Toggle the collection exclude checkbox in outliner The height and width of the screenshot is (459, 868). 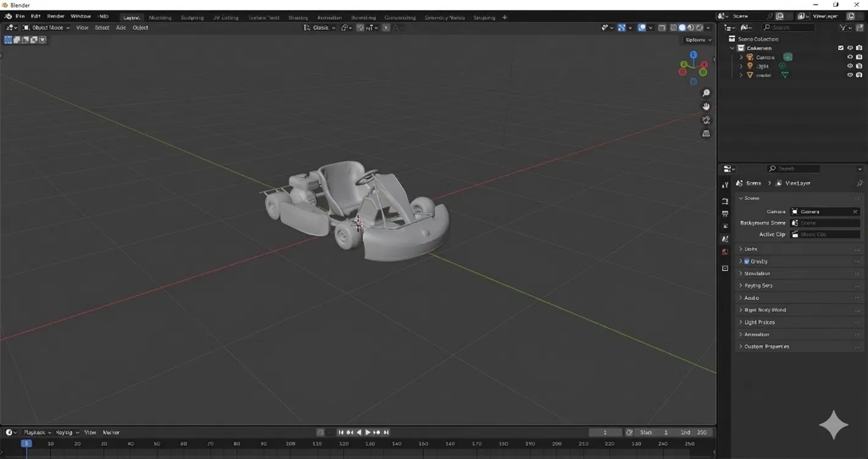coord(841,48)
